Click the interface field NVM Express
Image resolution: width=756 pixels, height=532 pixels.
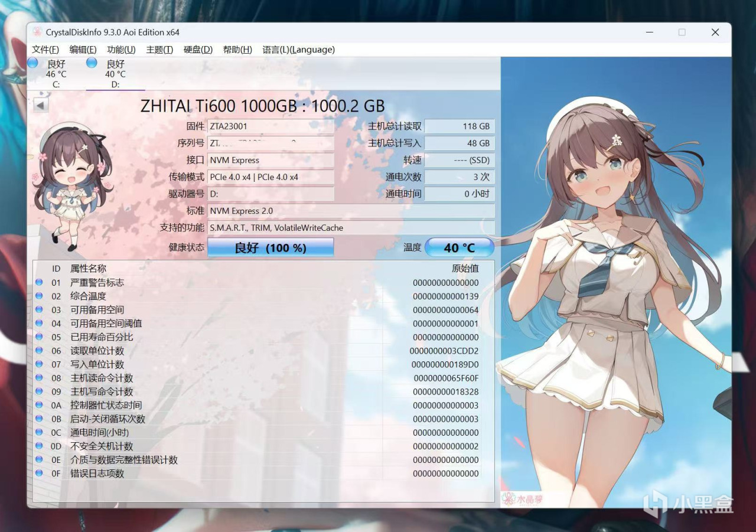tap(271, 160)
